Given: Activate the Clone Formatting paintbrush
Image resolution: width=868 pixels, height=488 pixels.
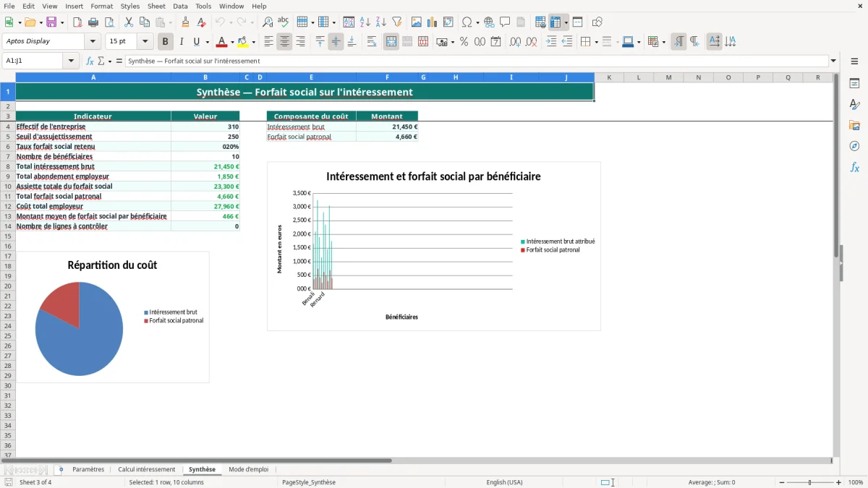Looking at the screenshot, I should pos(185,22).
